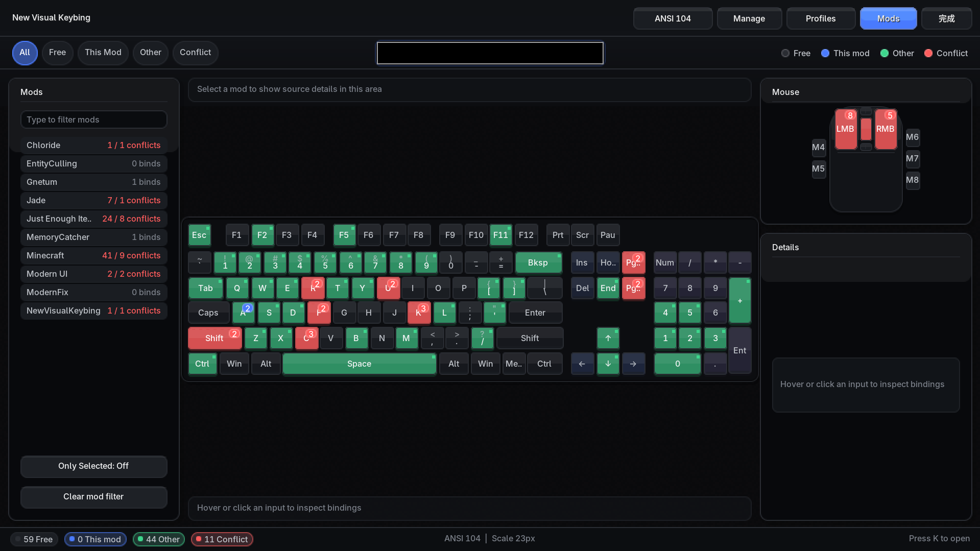Select the MemoryCatcher mod
980x551 pixels.
pos(94,237)
